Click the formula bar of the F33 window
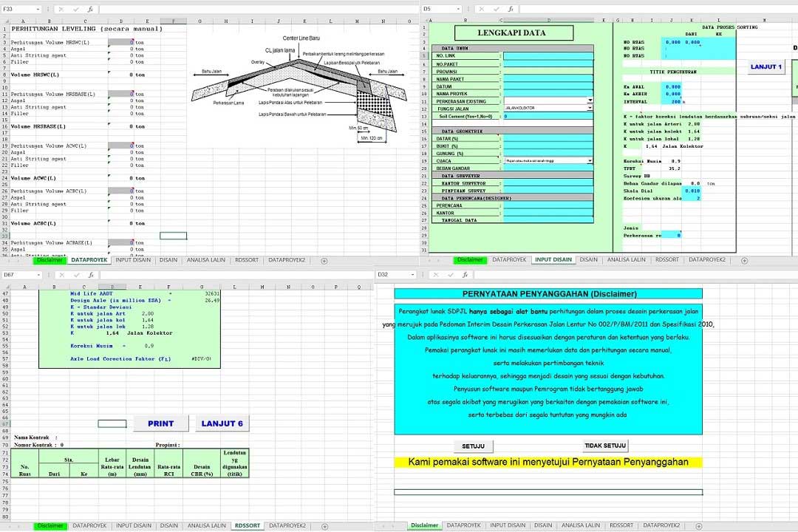 pos(257,9)
